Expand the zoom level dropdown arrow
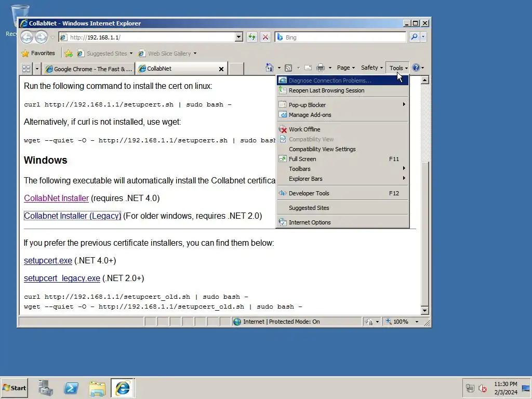This screenshot has width=532, height=399. pos(417,322)
